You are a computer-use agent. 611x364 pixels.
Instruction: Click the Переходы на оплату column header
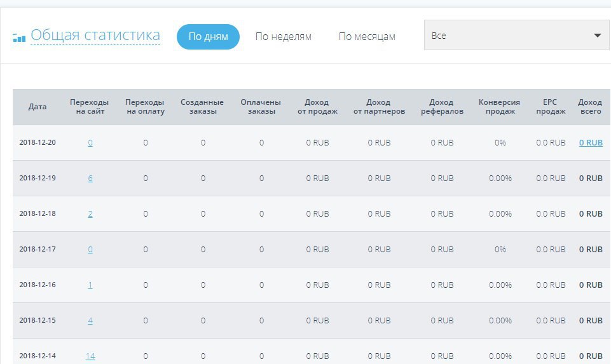pyautogui.click(x=145, y=107)
